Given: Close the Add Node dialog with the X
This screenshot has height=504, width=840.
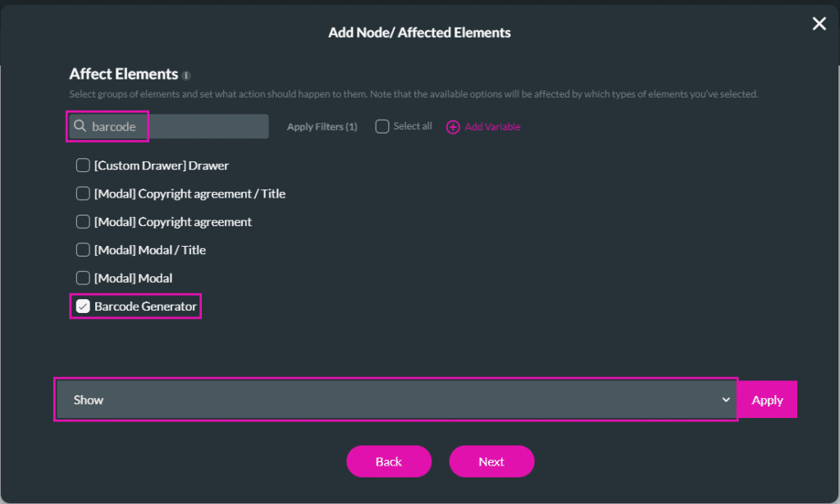Looking at the screenshot, I should [x=819, y=23].
